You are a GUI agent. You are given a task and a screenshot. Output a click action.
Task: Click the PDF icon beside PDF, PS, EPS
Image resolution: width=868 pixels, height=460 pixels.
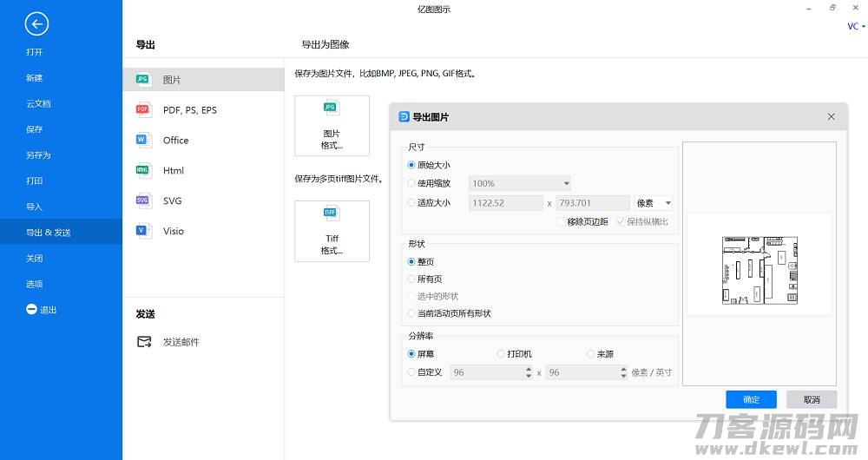point(143,109)
